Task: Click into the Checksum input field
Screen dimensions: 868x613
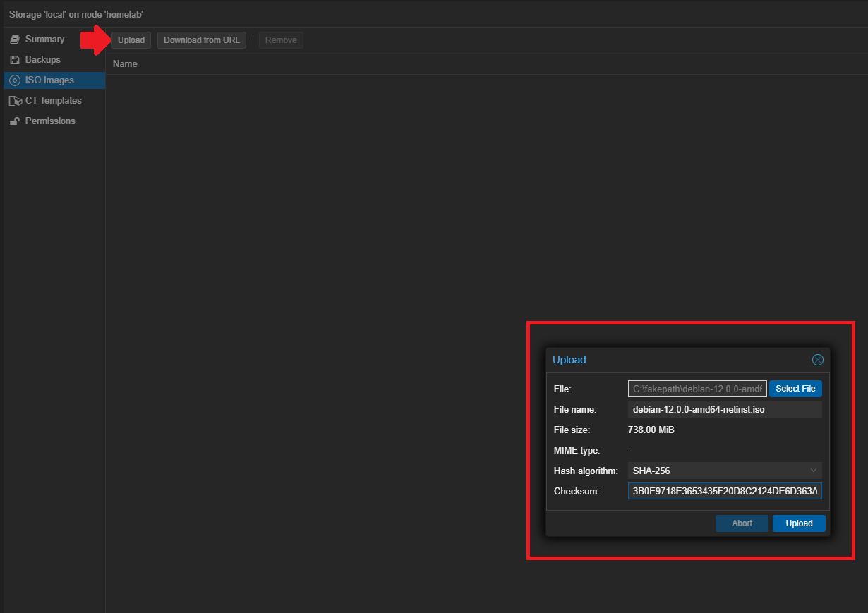Action: pos(724,491)
